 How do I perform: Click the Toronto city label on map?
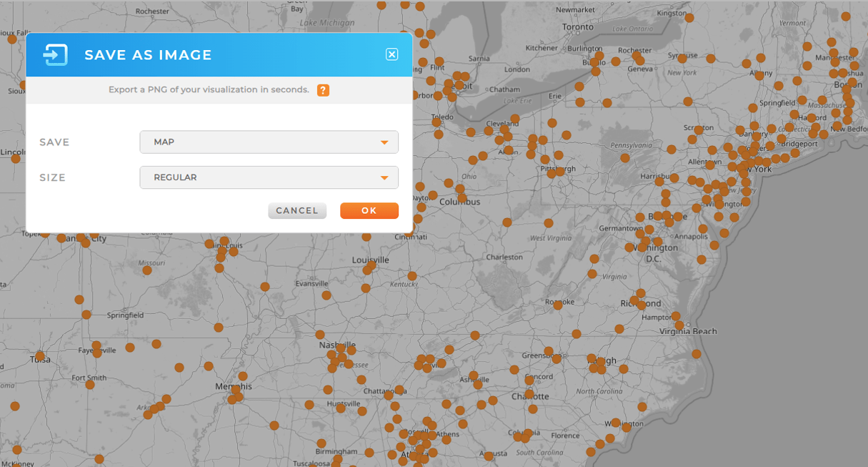577,27
